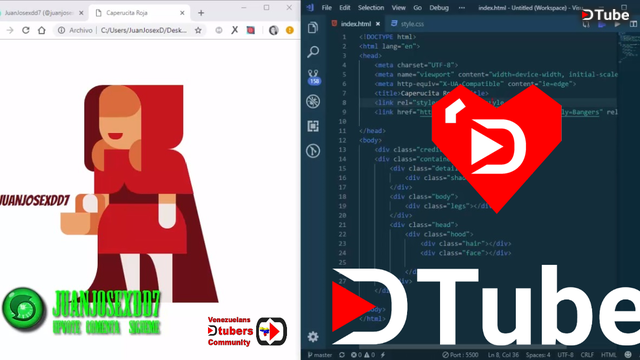Bookmark this page with the star icon
The width and height of the screenshot is (640, 360).
198,30
